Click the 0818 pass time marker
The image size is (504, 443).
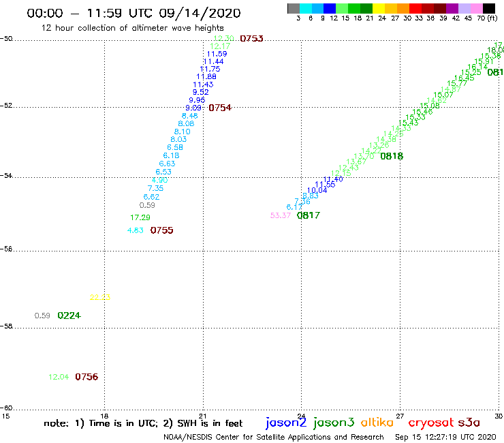[392, 156]
